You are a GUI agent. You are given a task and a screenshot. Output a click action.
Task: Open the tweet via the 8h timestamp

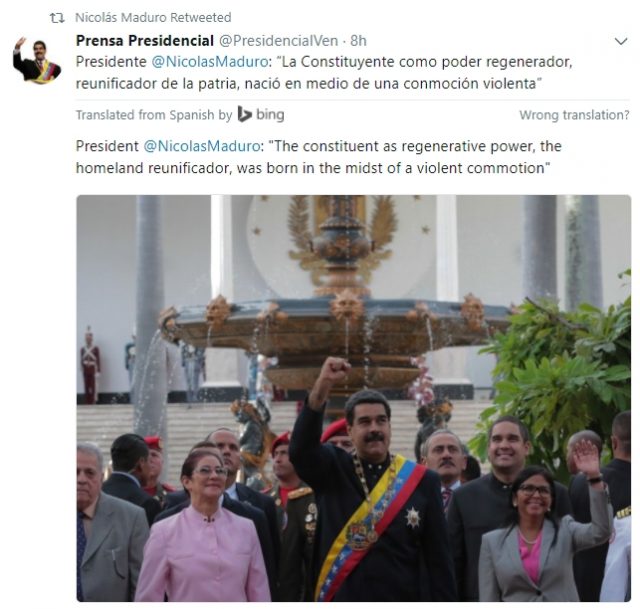click(358, 41)
